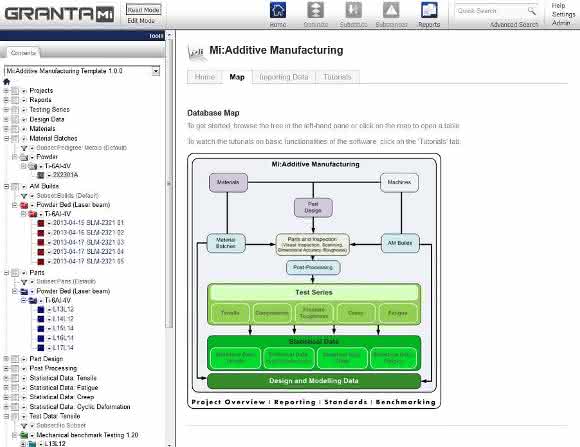Switch to Edit Mode

pos(141,21)
